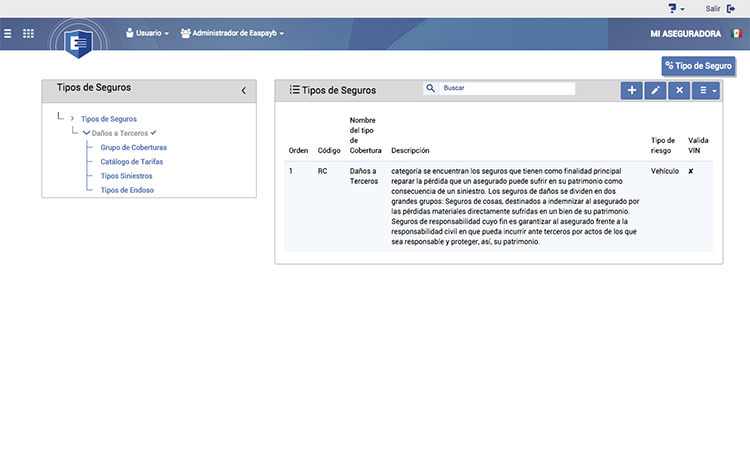This screenshot has height=461, width=750.
Task: Click the Tipo de riesgo column header
Action: [663, 145]
